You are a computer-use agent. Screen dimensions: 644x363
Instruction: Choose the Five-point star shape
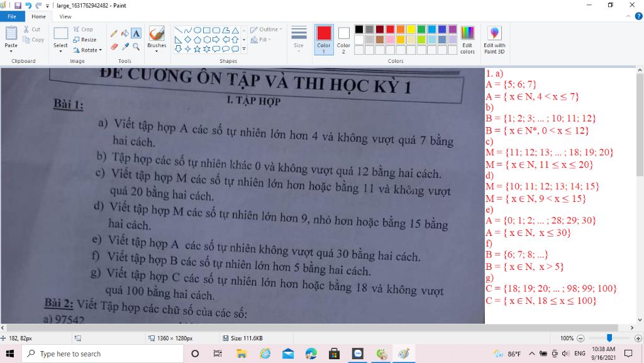pyautogui.click(x=197, y=49)
